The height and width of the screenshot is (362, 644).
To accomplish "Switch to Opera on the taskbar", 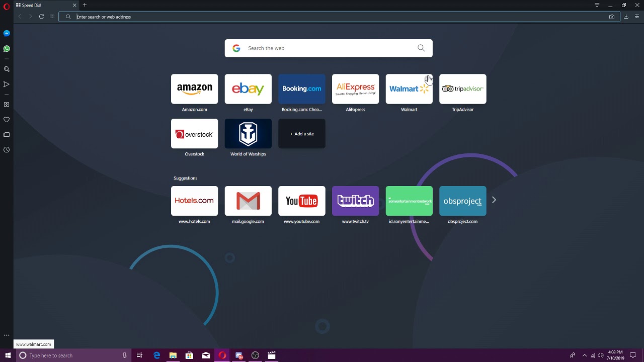I will pos(222,355).
